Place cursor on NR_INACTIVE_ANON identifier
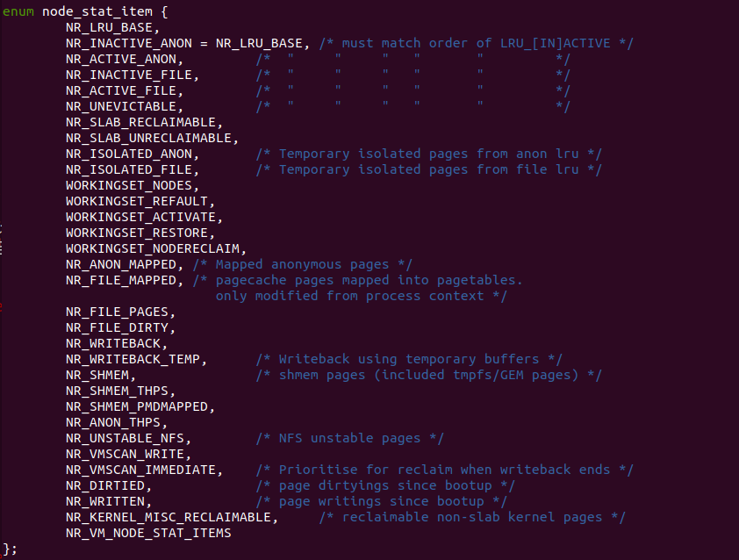739x560 pixels. (x=129, y=43)
